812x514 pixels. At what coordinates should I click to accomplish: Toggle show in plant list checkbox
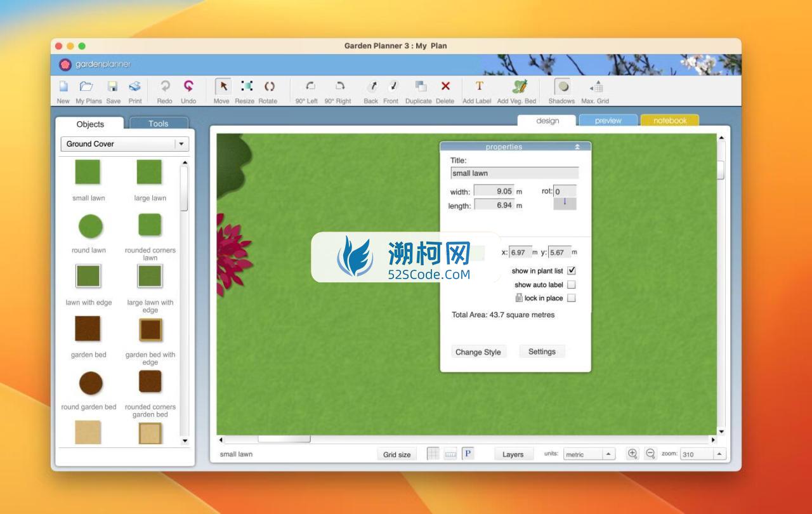pyautogui.click(x=572, y=270)
